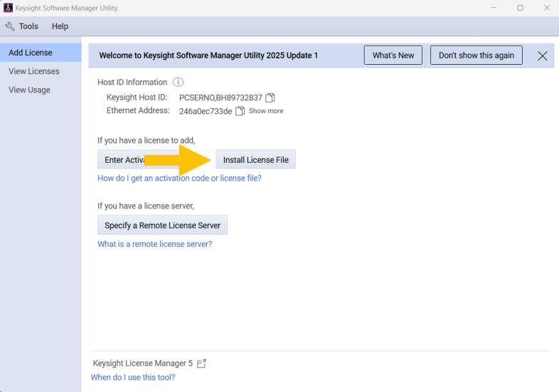Viewport: 559px width, 392px height.
Task: Click the wrench Tools icon
Action: (x=10, y=26)
